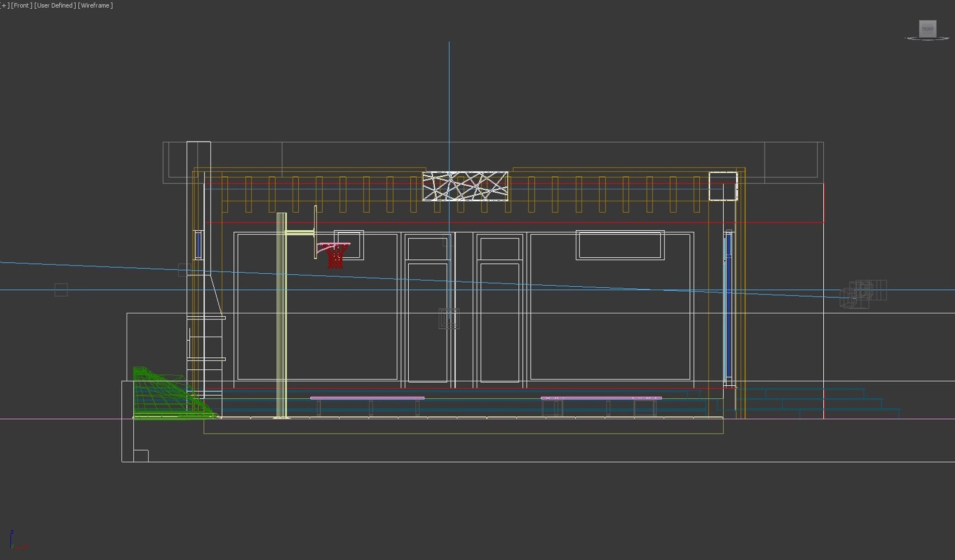Open the [Front] point-of-view viewport menu
The height and width of the screenshot is (560, 955).
(x=21, y=5)
